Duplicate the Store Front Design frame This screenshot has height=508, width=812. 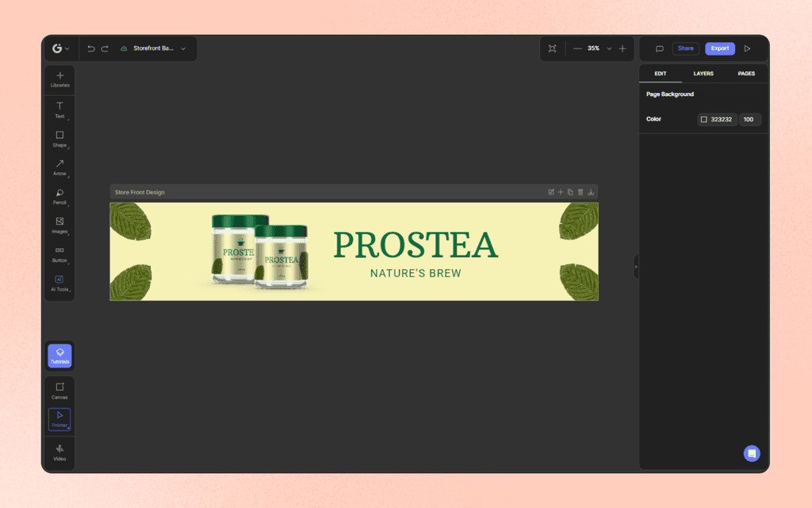[570, 191]
